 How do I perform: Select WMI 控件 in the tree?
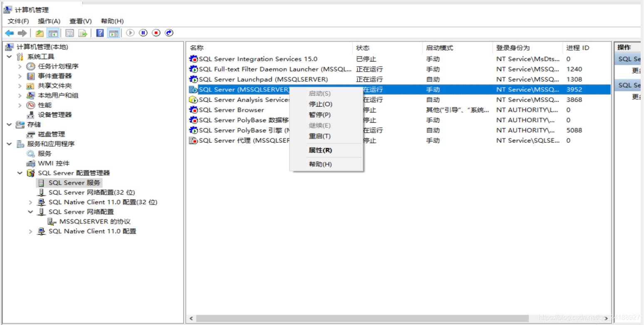54,163
